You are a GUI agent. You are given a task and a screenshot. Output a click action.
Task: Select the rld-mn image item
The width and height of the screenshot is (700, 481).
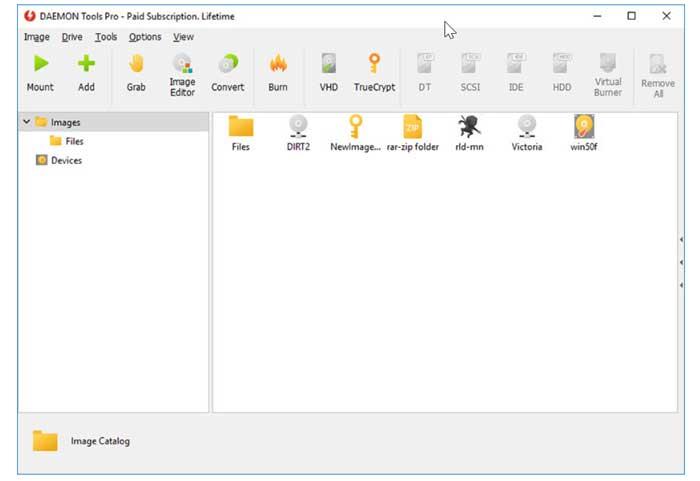click(x=469, y=133)
